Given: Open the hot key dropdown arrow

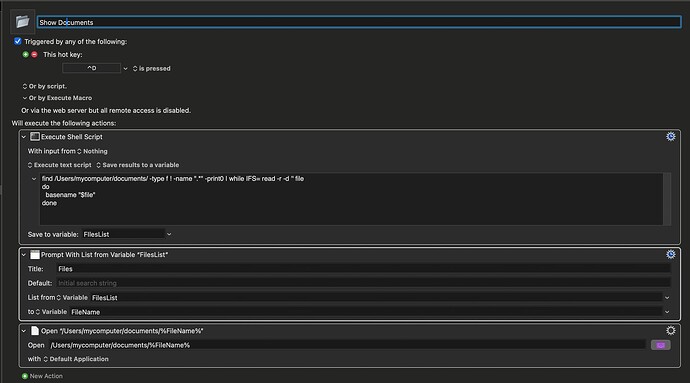Looking at the screenshot, I should (x=125, y=69).
